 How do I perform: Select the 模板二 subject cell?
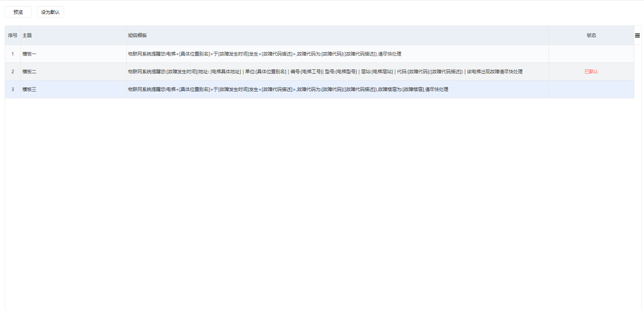tap(73, 72)
